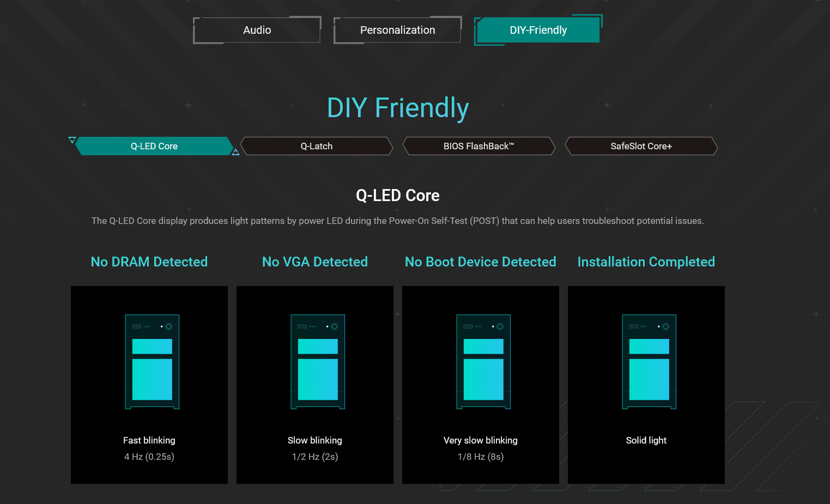Click the DIY Friendly main heading
The height and width of the screenshot is (504, 830).
click(398, 108)
